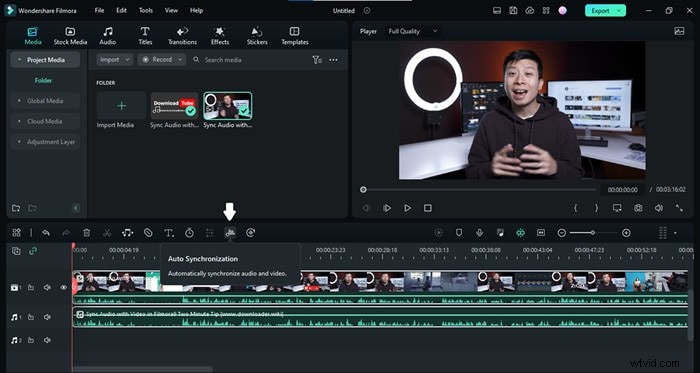Lock audio track 1
This screenshot has width=700, height=373.
click(31, 317)
